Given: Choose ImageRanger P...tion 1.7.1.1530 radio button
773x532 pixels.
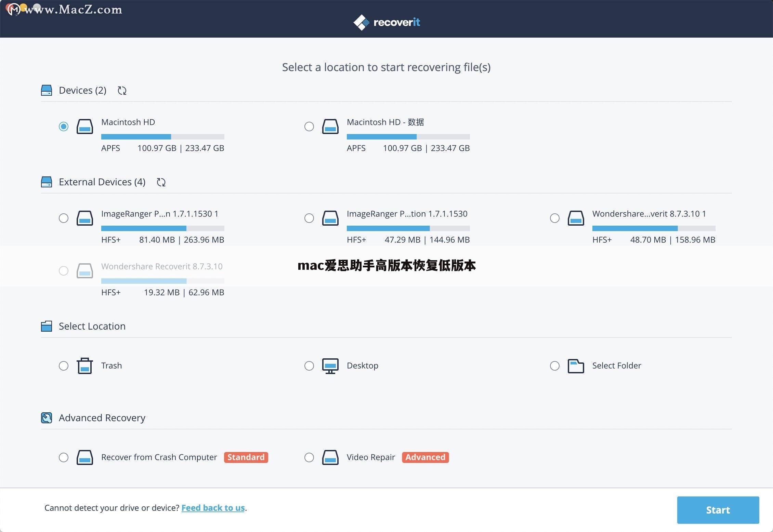Looking at the screenshot, I should [x=309, y=218].
